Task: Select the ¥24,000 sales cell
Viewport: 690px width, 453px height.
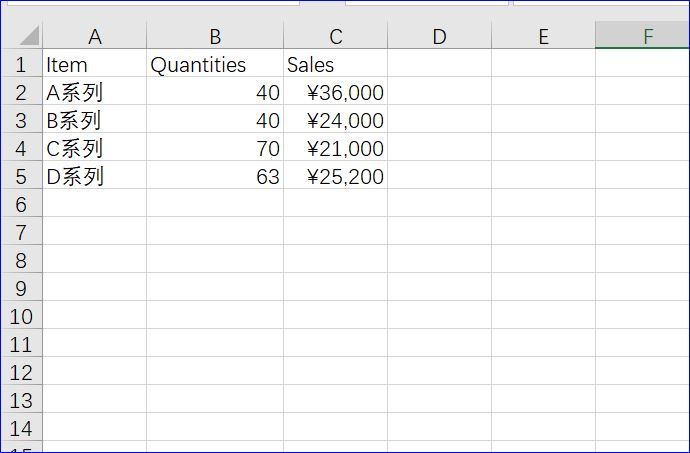Action: (336, 121)
